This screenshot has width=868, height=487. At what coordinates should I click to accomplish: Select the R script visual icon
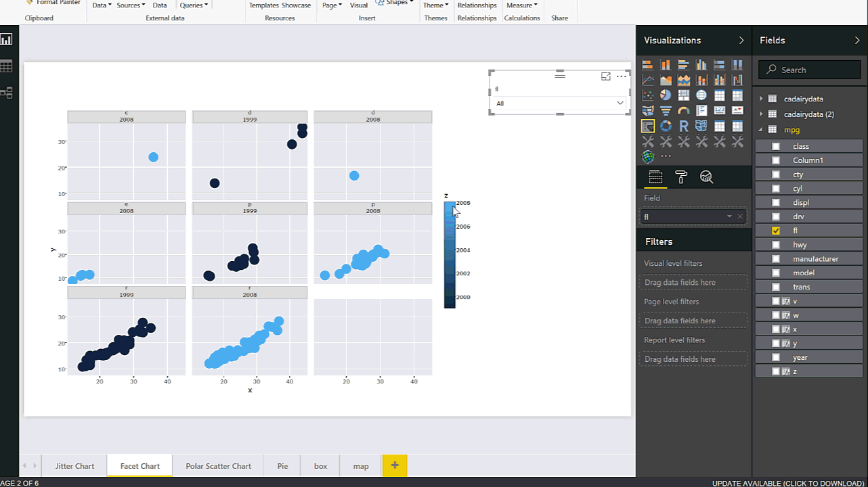click(x=684, y=126)
